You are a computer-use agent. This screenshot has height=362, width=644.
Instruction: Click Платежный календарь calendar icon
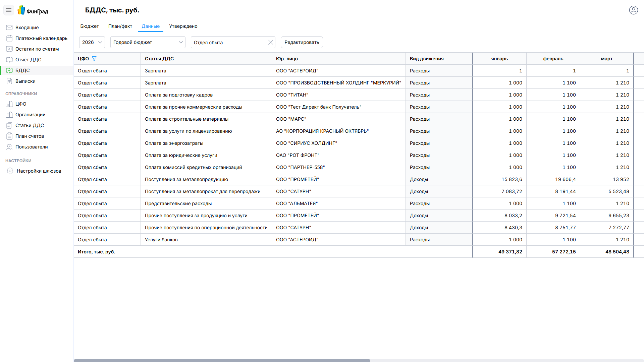click(x=9, y=38)
